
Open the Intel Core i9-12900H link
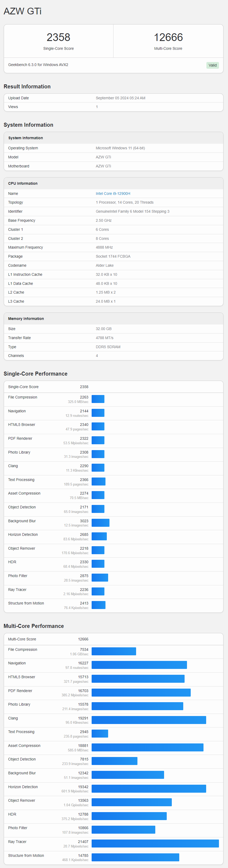point(113,194)
